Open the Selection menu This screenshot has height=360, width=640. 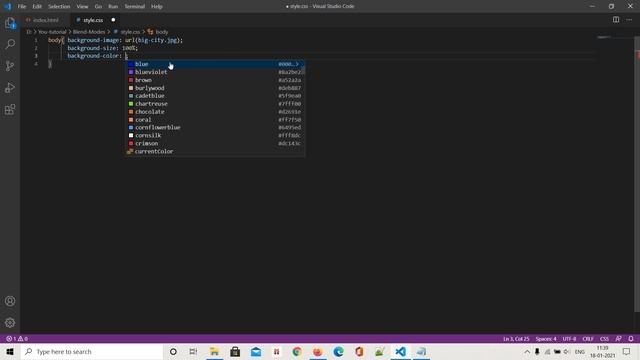click(59, 7)
